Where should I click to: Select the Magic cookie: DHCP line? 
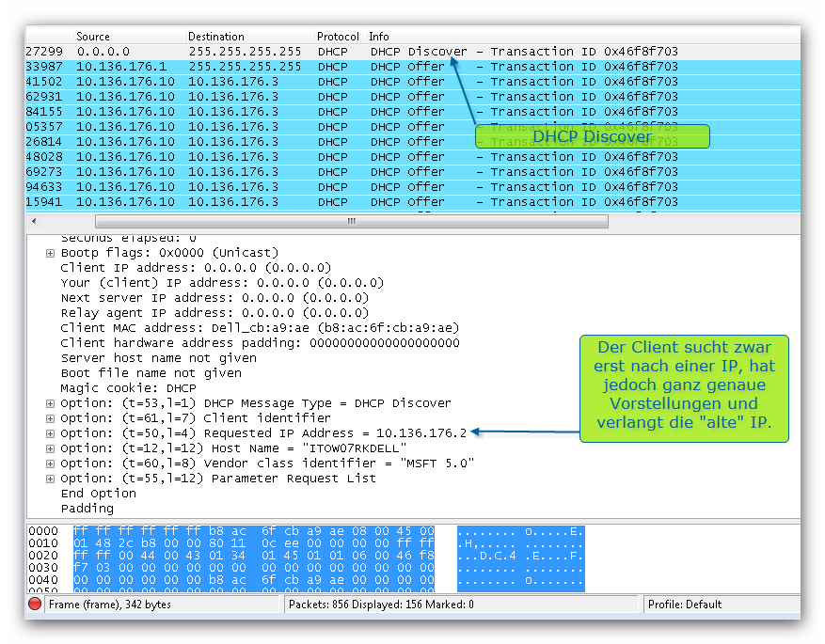(128, 388)
